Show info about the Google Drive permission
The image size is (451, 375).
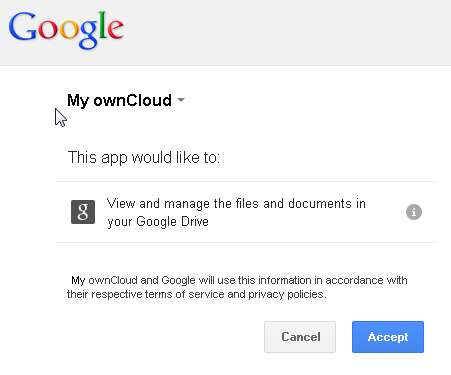click(414, 212)
